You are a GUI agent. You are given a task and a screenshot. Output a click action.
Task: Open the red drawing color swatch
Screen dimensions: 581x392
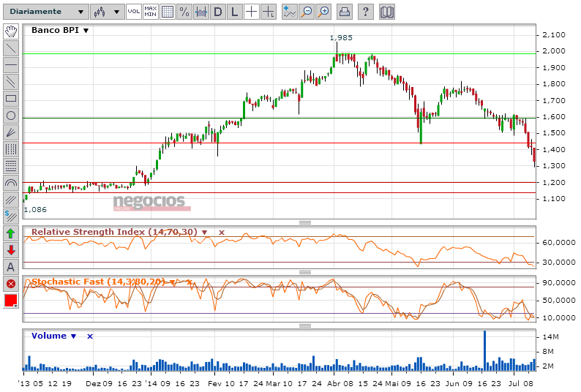(x=11, y=301)
